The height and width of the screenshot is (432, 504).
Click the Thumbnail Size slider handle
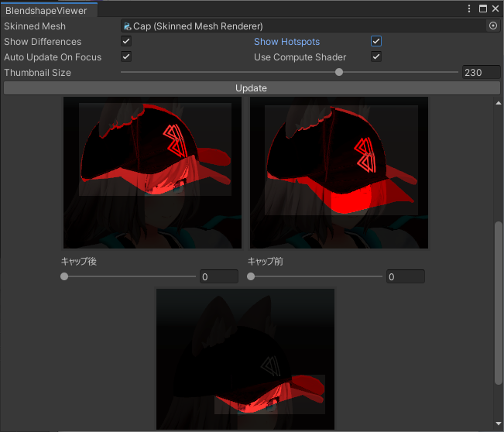(x=339, y=72)
